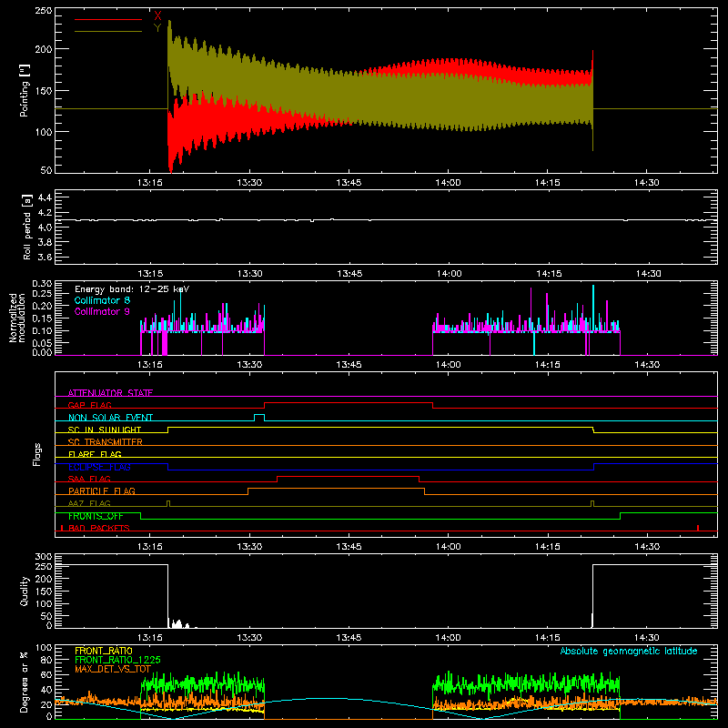
Task: Click the BAD_PACKETS flag label
Action: 99,528
